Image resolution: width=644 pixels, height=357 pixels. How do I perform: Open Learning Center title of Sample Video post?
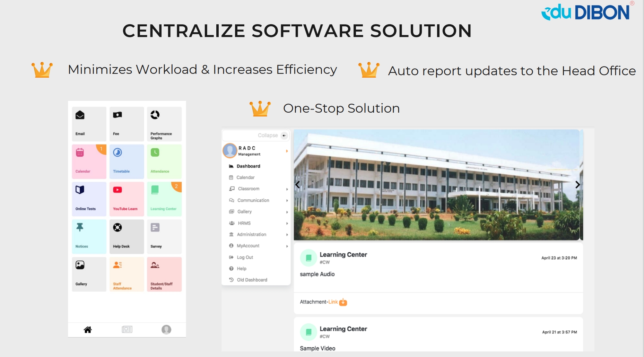pos(343,329)
